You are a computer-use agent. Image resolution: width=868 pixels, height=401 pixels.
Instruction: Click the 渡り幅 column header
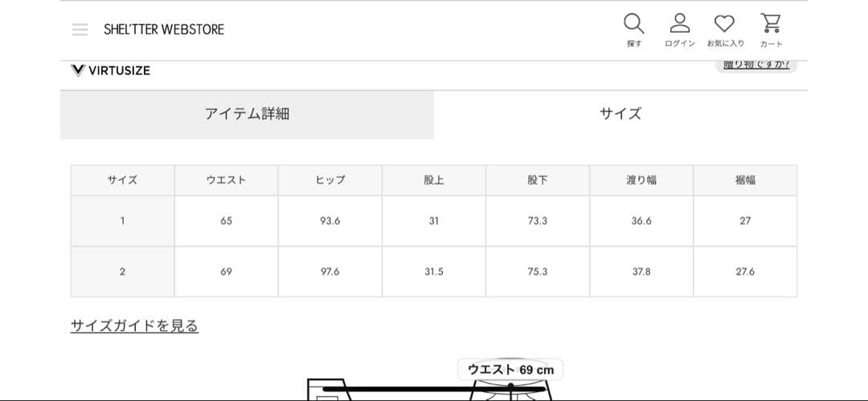pyautogui.click(x=641, y=180)
